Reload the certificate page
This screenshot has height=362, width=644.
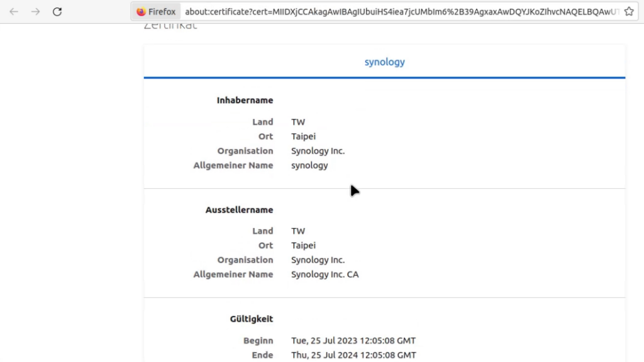point(57,11)
